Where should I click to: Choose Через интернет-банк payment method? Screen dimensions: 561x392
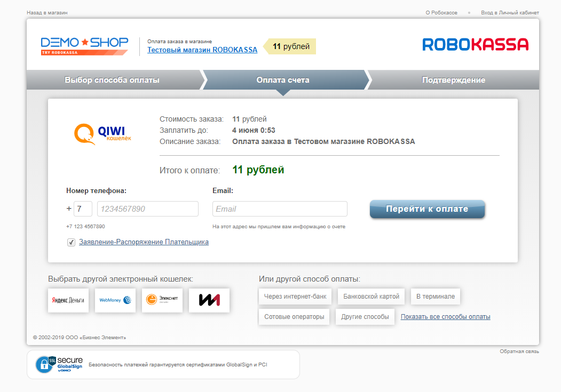point(295,296)
